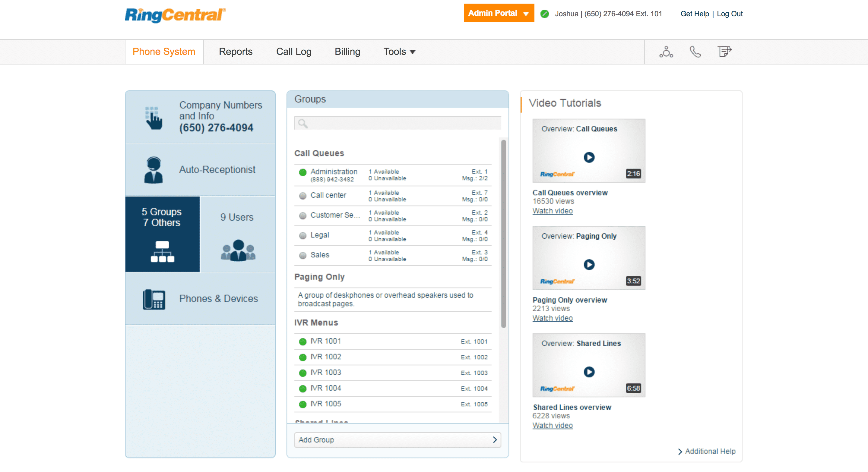The height and width of the screenshot is (472, 868).
Task: Click the Groups list vertical scrollbar
Action: [503, 234]
